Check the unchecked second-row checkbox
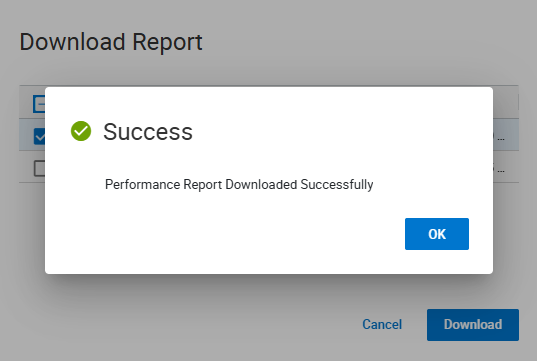 (x=39, y=168)
